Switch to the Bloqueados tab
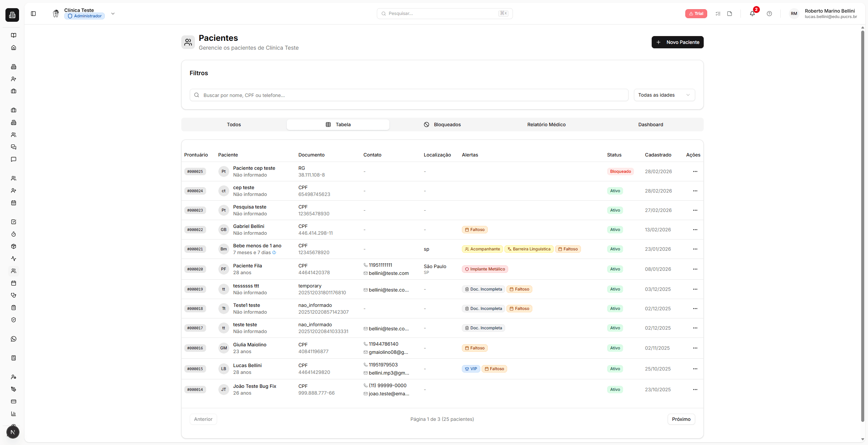 coord(442,125)
